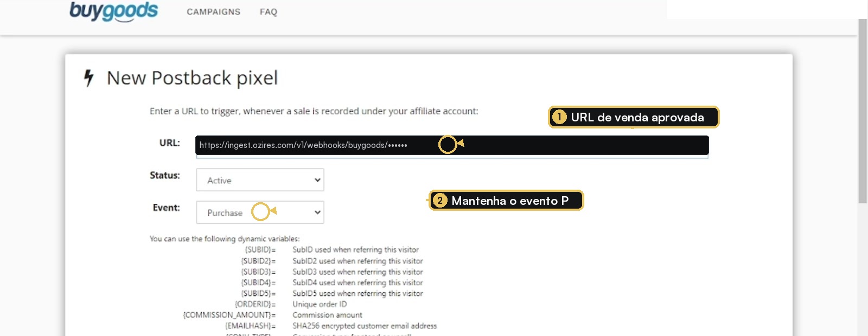Image resolution: width=868 pixels, height=336 pixels.
Task: Select the '{SUBID5}=' variable text
Action: pos(258,294)
